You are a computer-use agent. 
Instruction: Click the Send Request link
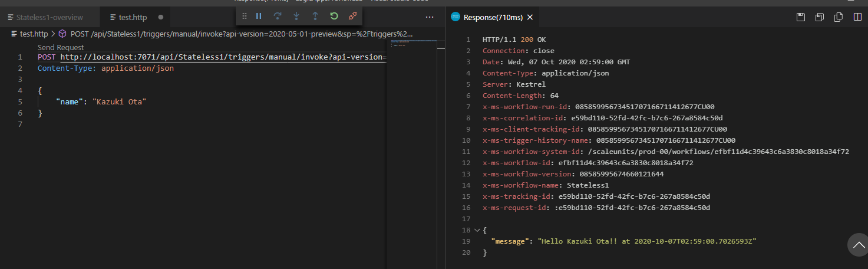(x=61, y=47)
